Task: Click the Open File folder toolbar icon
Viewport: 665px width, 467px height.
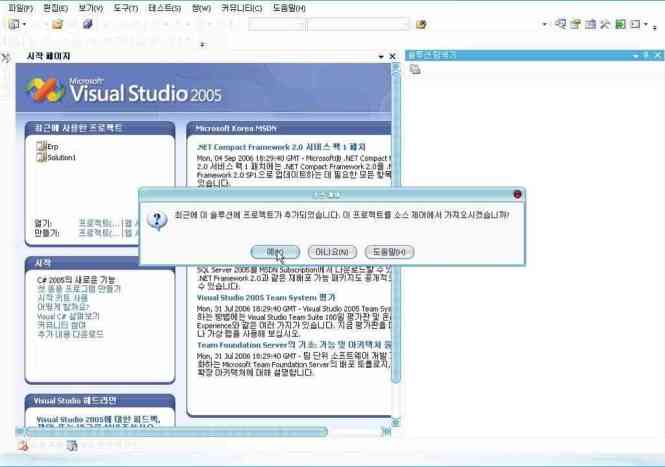Action: (x=57, y=24)
